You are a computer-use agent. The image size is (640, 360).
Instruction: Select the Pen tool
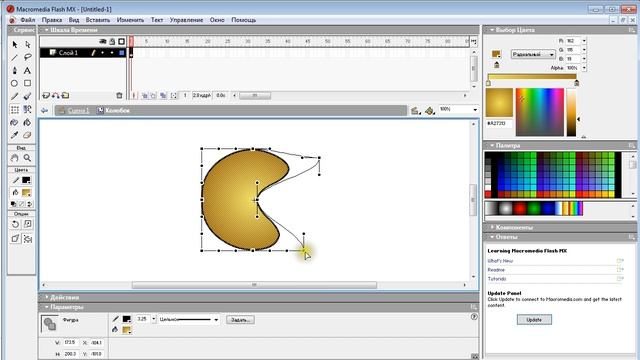point(15,71)
